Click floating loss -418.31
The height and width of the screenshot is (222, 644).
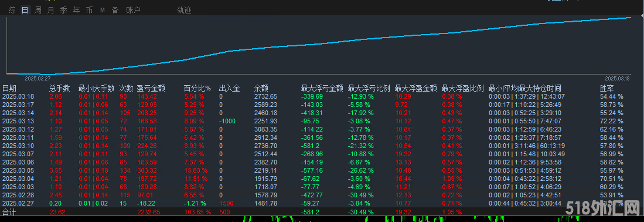tap(312, 113)
